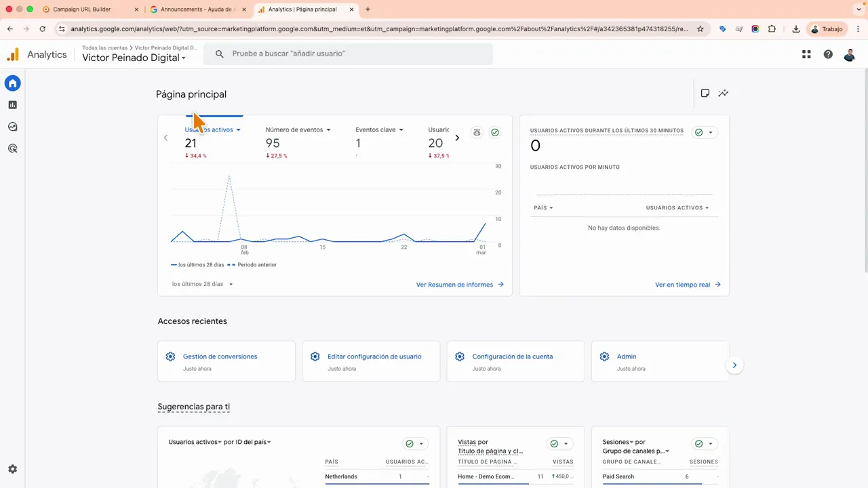Click the comparison icon in metrics card
The width and height of the screenshot is (868, 488).
pos(477,132)
